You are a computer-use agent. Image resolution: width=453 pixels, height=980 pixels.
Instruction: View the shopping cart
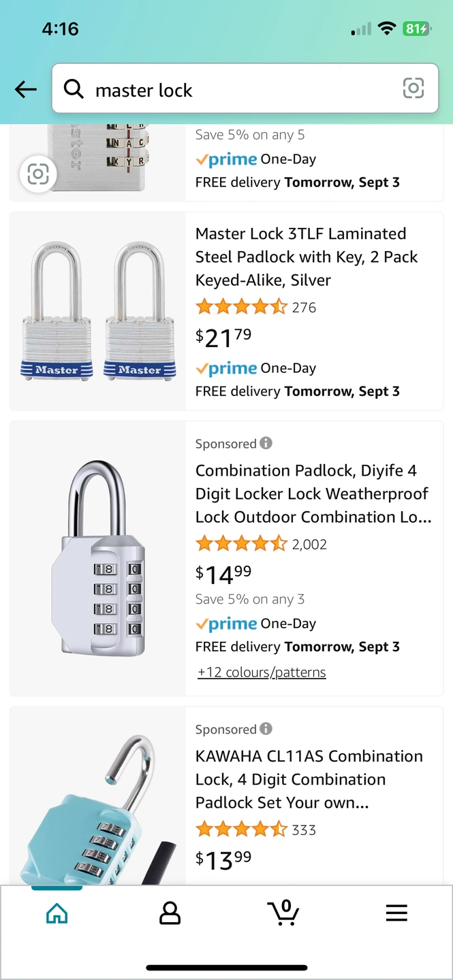283,913
